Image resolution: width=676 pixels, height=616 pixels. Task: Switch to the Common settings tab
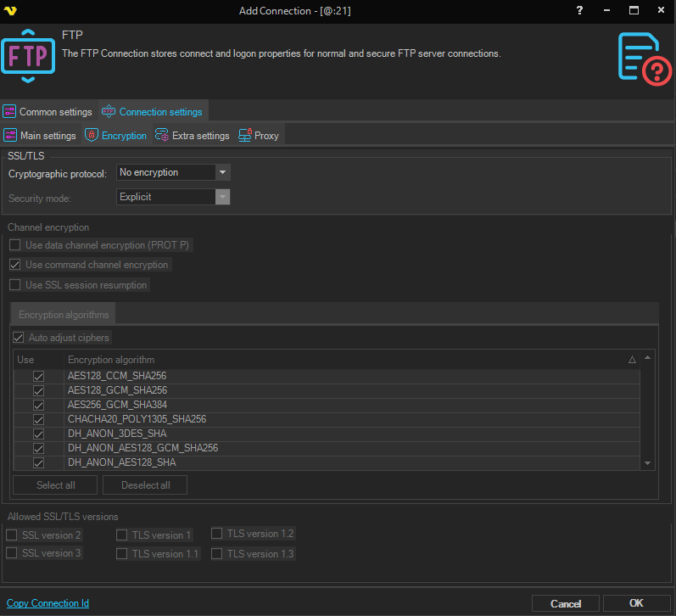(55, 112)
